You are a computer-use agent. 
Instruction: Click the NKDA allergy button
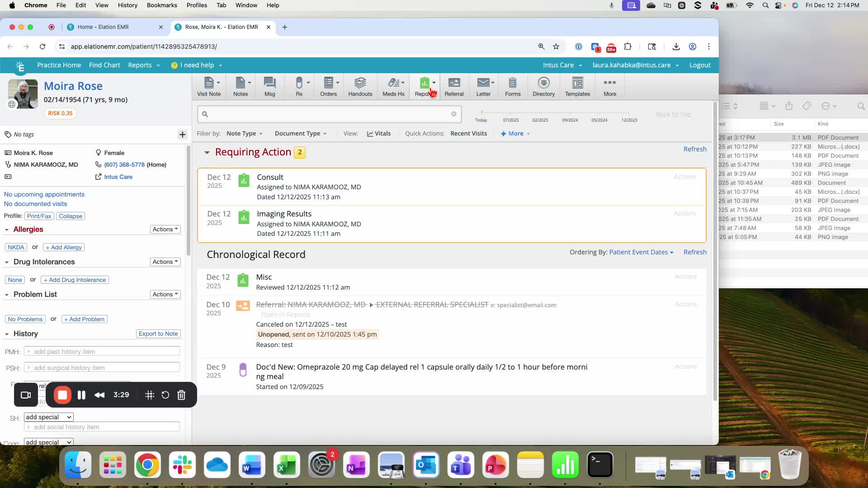[16, 248]
